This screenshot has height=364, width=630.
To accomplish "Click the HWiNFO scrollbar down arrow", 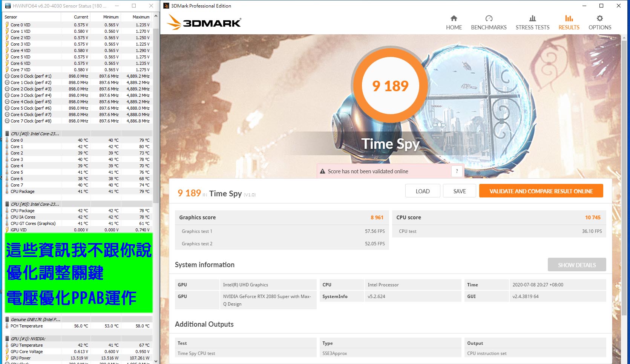I will coord(156,361).
